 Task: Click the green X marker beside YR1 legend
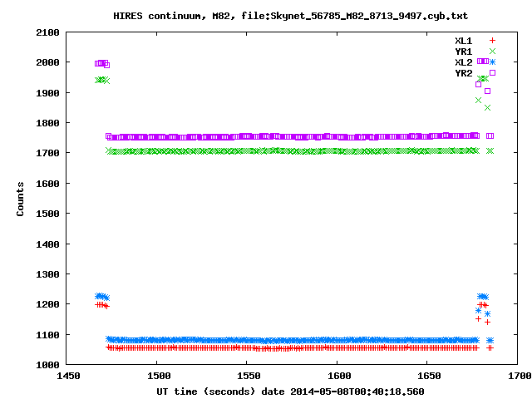[x=492, y=52]
